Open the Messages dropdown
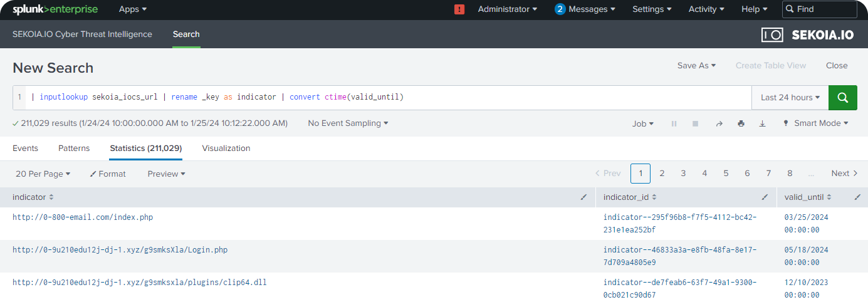 [585, 9]
